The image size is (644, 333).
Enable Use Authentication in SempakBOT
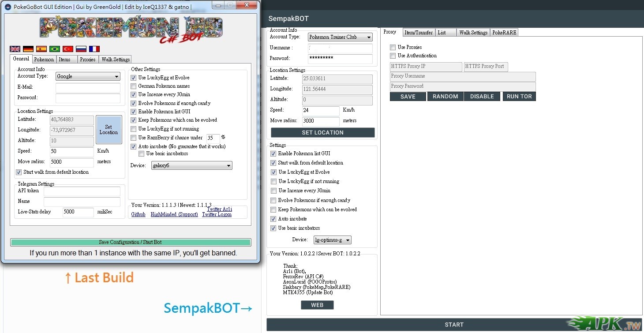pyautogui.click(x=393, y=56)
